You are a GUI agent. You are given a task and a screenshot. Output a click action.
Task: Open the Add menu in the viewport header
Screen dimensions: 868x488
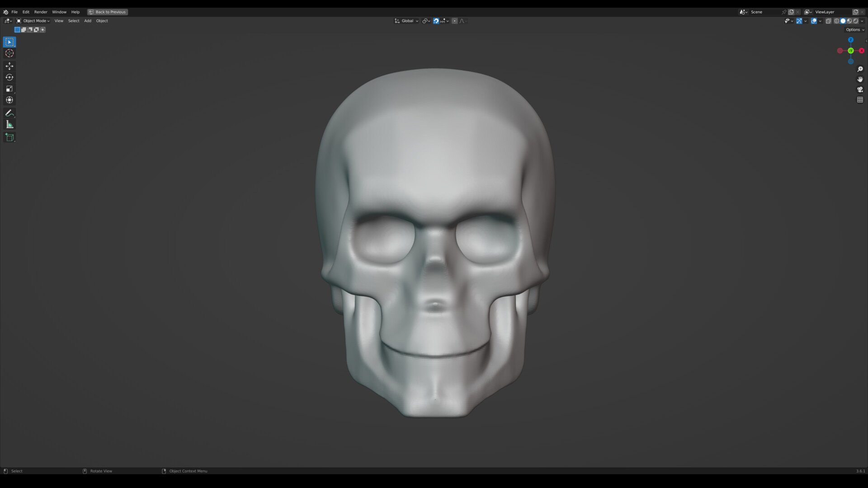[87, 21]
